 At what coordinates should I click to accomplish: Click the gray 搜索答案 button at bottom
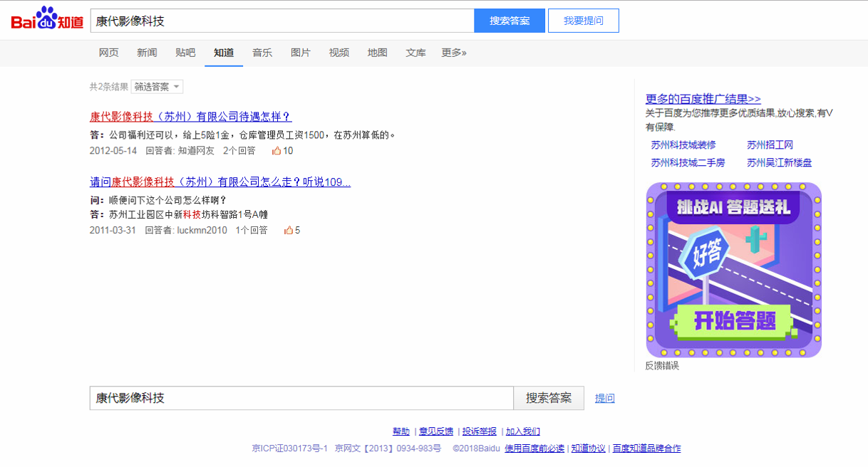[549, 398]
